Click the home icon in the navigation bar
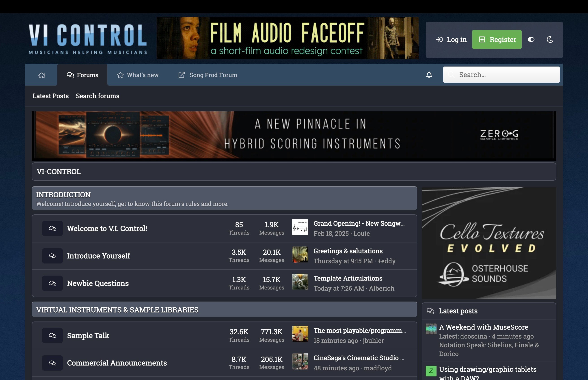Screen dimensions: 588x380 coord(41,75)
